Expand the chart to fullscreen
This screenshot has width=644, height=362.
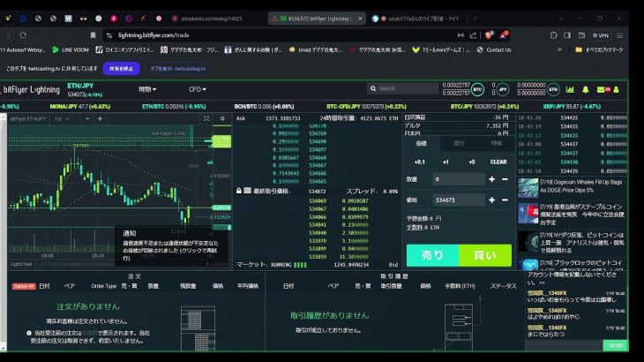click(206, 118)
